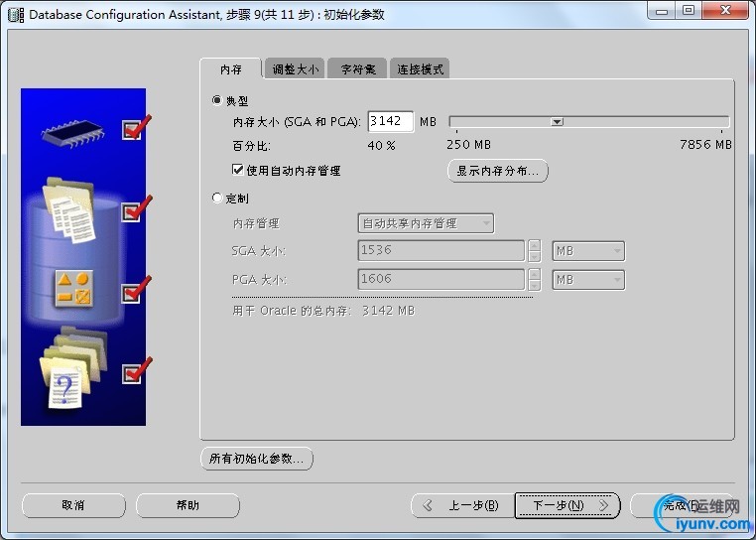Viewport: 756px width, 540px height.
Task: Click the 用于 Oracle 的总内存 3142 MB text
Action: (x=323, y=311)
